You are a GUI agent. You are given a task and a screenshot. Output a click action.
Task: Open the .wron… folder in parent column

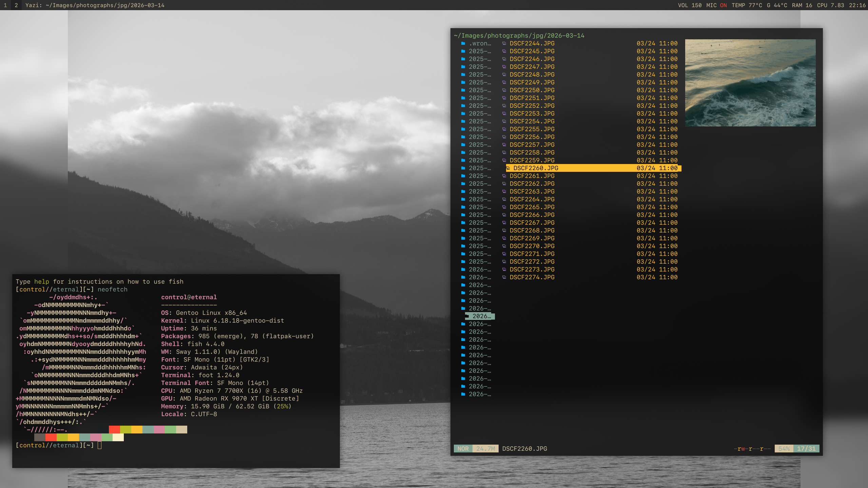[x=480, y=43]
